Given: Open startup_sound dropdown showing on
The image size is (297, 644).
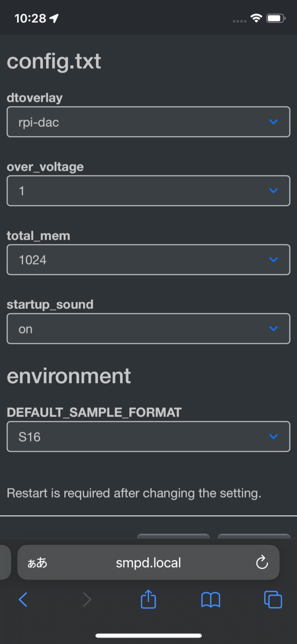Looking at the screenshot, I should (x=148, y=328).
